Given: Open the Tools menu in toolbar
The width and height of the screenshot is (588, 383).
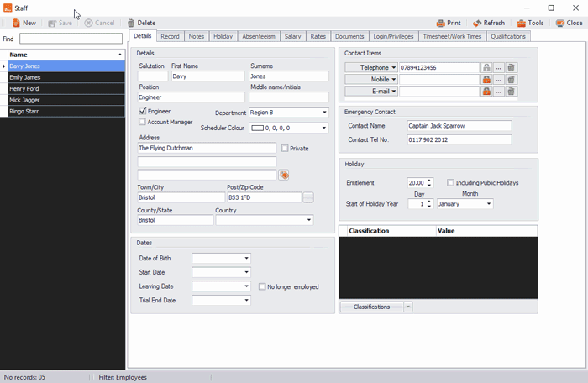Looking at the screenshot, I should (x=530, y=23).
